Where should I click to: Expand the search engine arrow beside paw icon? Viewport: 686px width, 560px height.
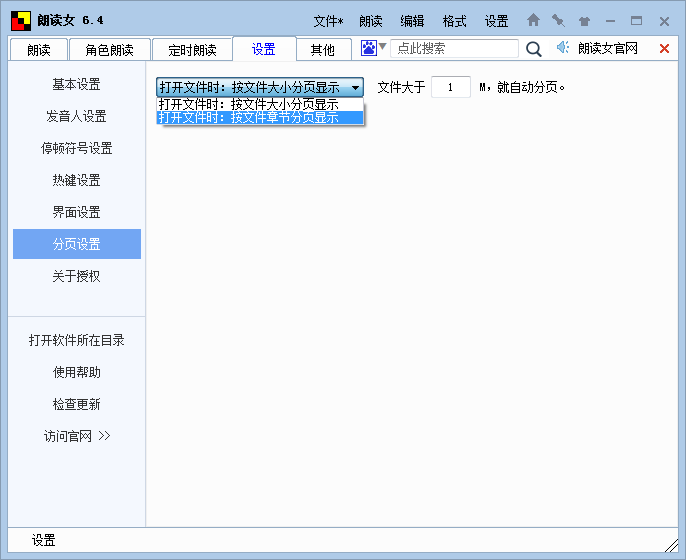pos(382,46)
